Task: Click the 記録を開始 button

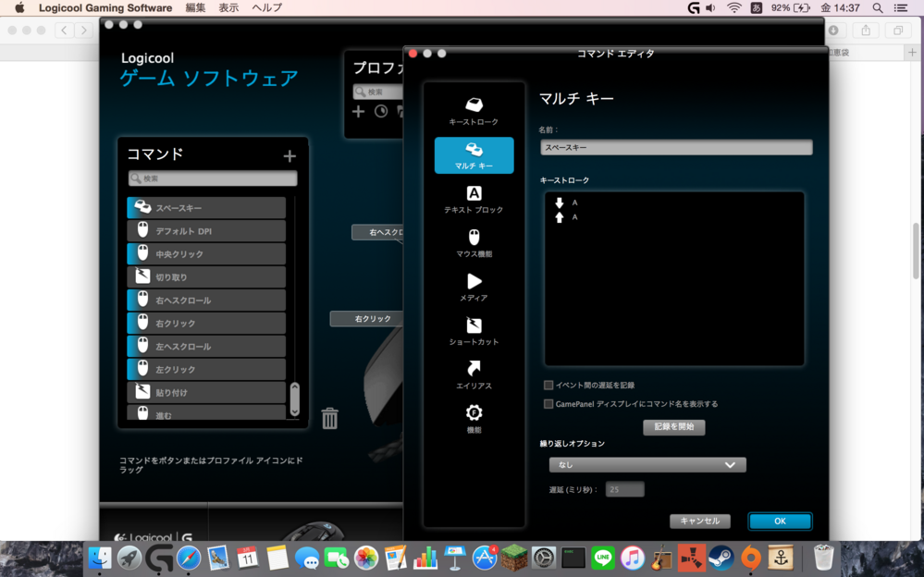Action: 674,426
